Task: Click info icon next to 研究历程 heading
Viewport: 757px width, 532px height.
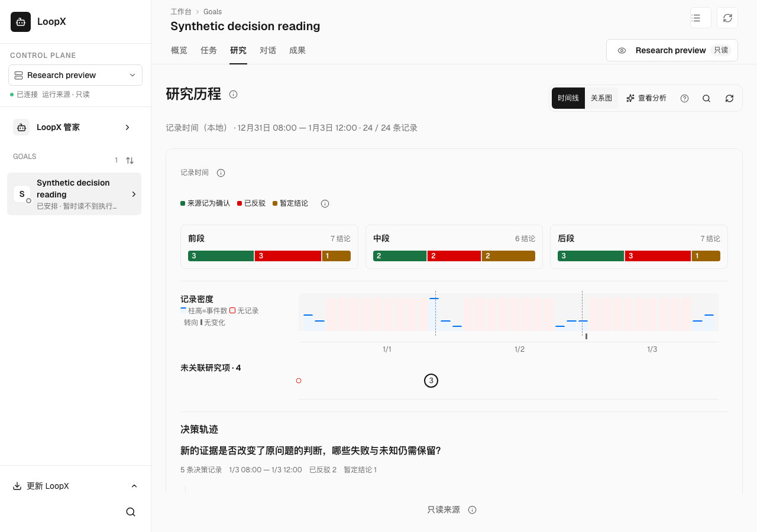Action: 234,94
